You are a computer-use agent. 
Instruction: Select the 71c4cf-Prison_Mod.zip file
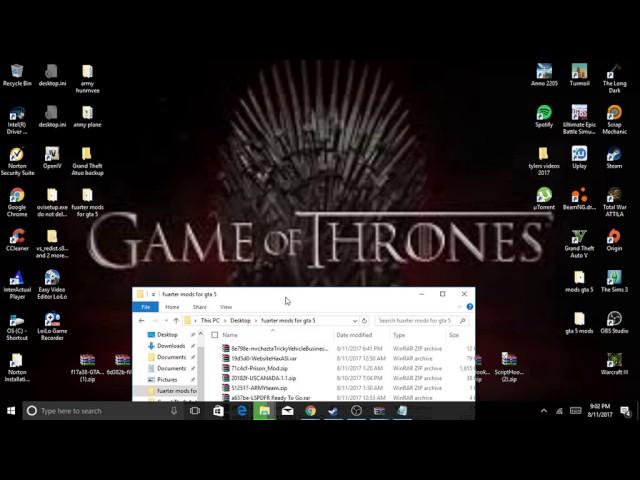click(x=259, y=368)
